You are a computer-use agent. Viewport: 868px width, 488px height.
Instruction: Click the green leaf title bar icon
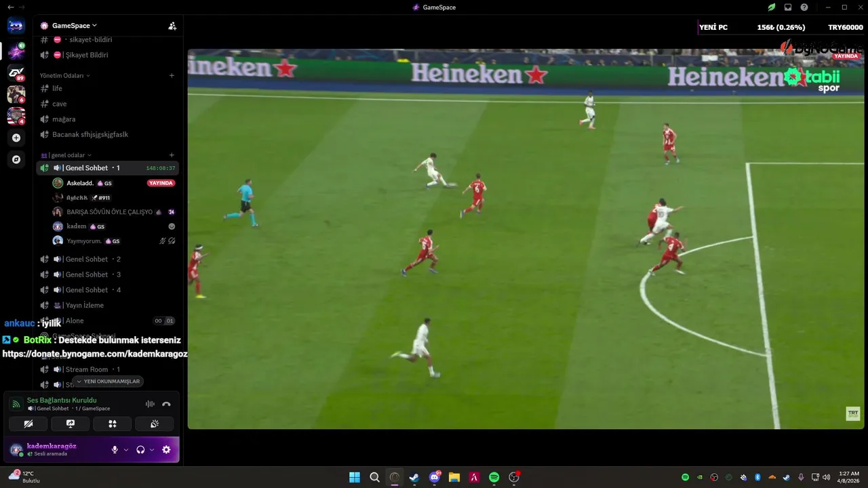tap(772, 7)
